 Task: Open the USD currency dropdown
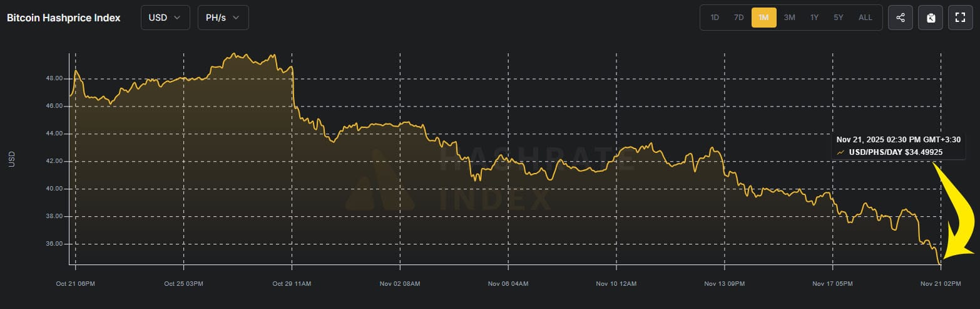165,18
